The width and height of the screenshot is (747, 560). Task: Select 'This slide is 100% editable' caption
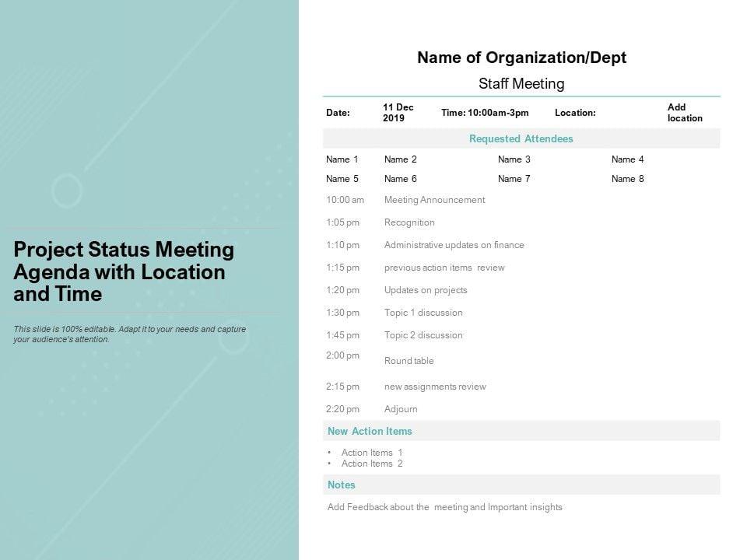pos(130,334)
